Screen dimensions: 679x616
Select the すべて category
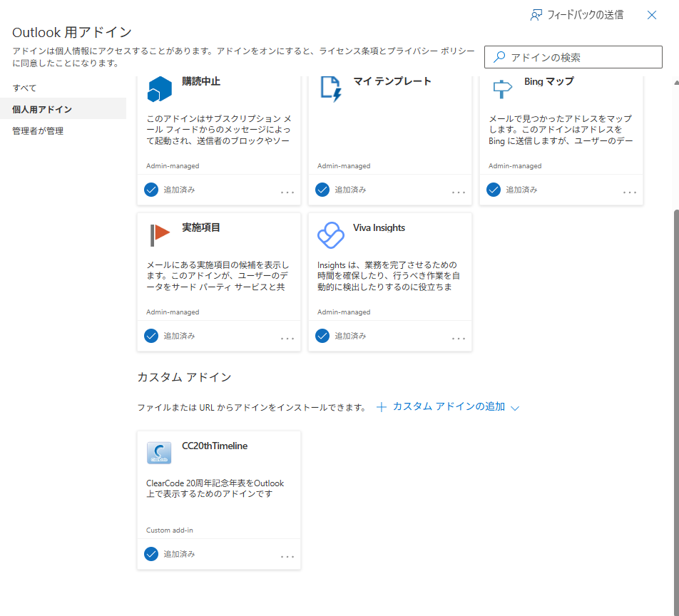pyautogui.click(x=63, y=88)
